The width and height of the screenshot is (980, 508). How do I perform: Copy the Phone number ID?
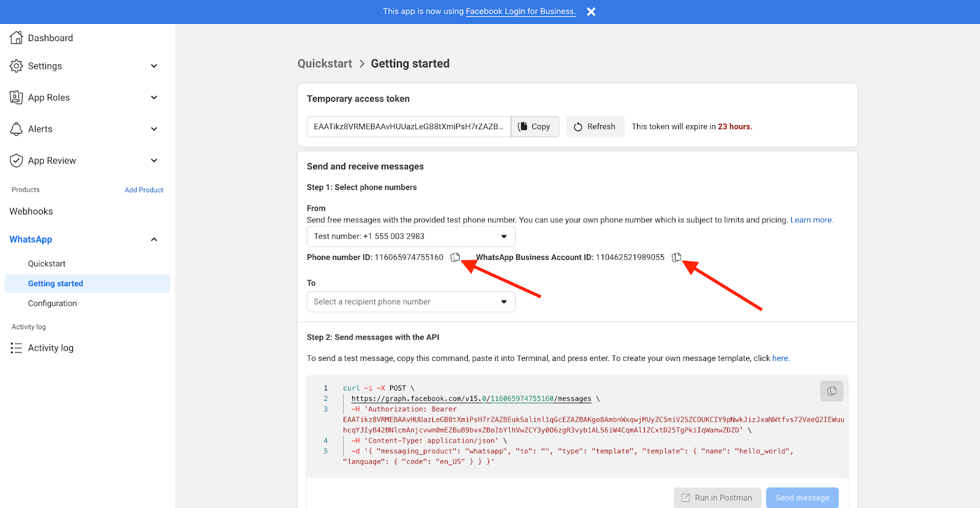click(455, 257)
